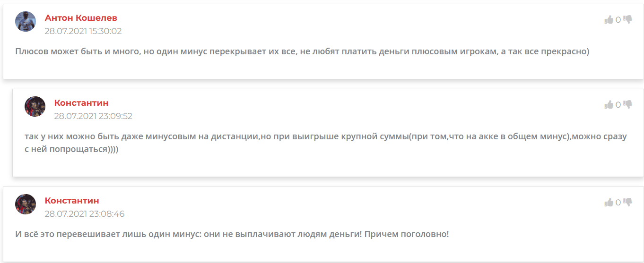Click the comment text starting "И всё это перевешивает"
This screenshot has height=263, width=644.
pyautogui.click(x=232, y=234)
